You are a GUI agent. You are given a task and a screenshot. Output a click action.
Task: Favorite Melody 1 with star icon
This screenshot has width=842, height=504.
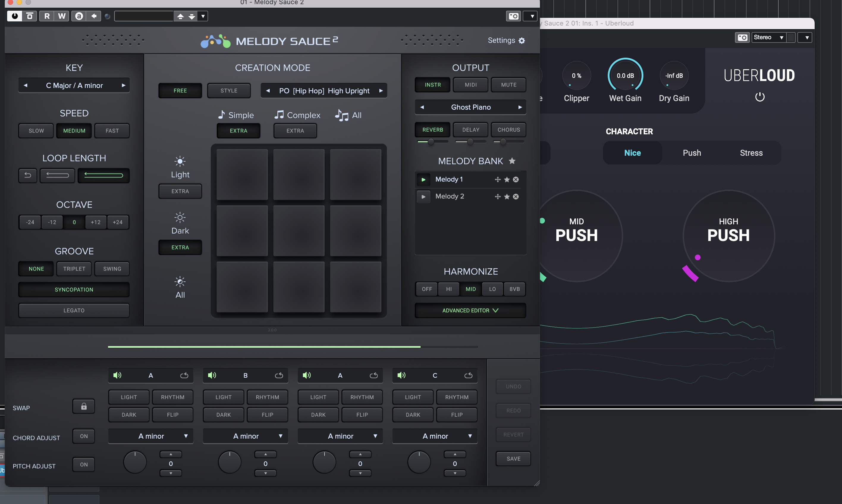(x=507, y=179)
